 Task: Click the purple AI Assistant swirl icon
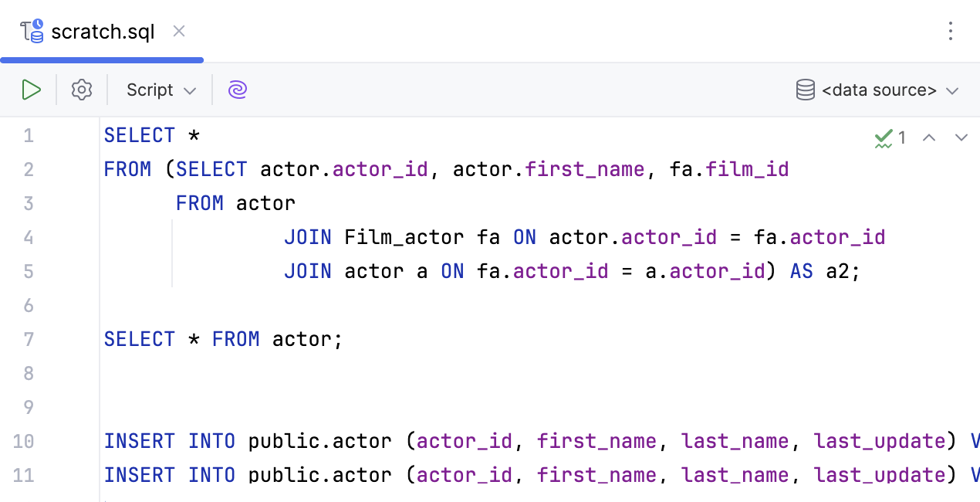coord(237,90)
